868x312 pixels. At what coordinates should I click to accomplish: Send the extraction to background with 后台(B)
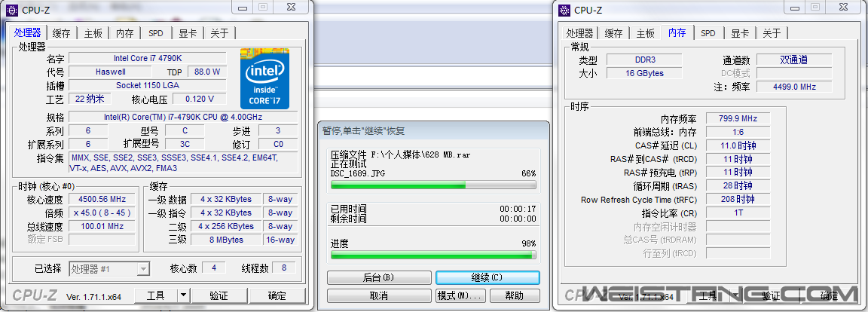(378, 277)
